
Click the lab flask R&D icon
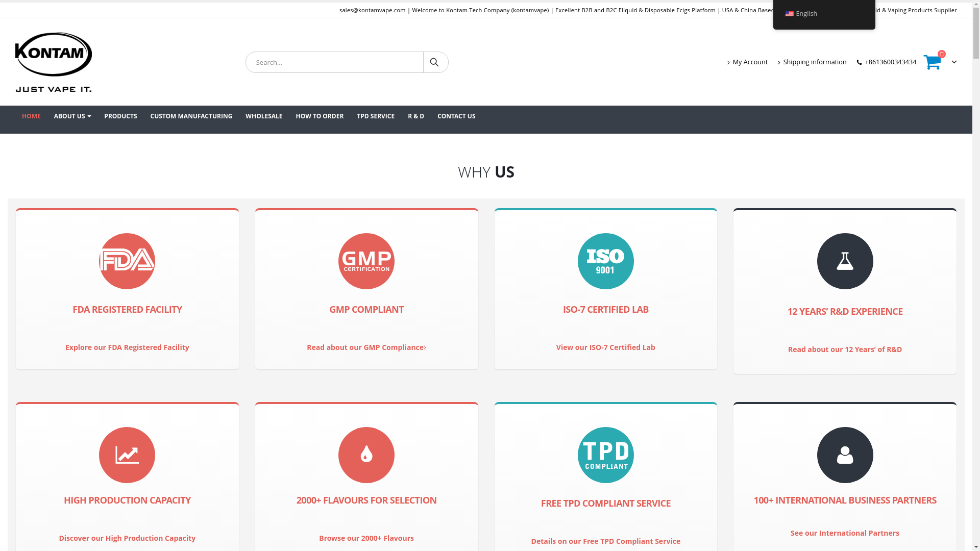[845, 261]
